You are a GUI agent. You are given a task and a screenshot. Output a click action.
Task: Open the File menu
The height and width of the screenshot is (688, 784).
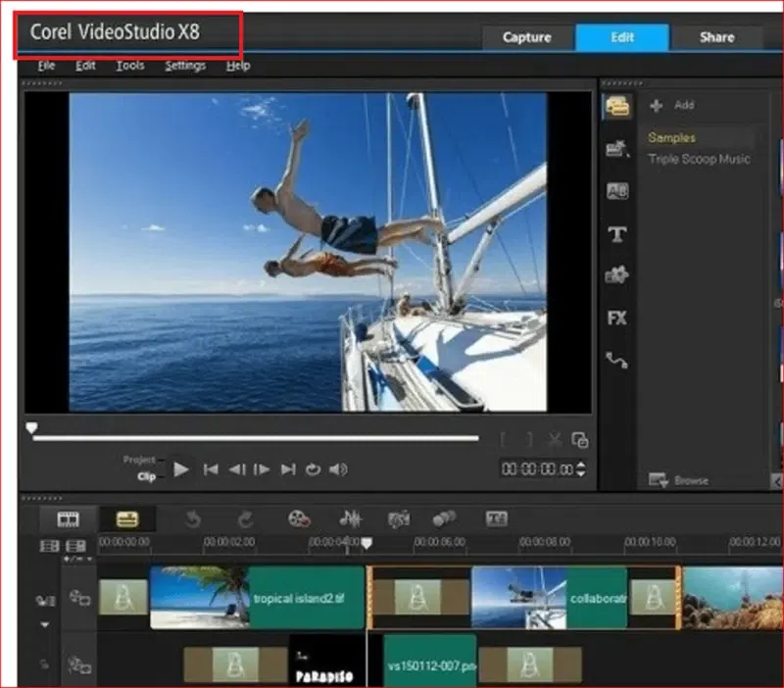[46, 66]
